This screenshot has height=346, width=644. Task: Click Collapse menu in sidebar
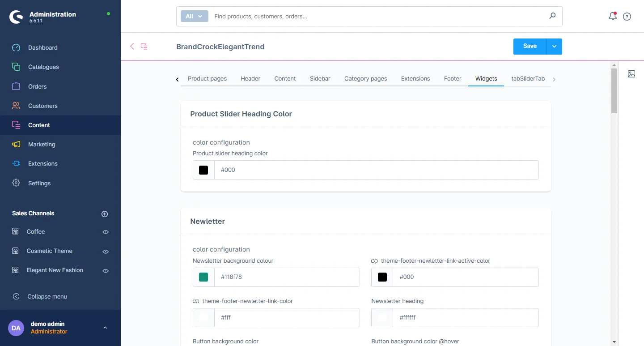pos(47,296)
